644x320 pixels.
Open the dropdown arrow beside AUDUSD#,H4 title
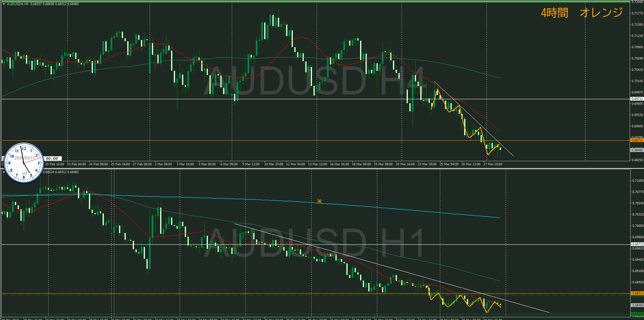[4, 4]
